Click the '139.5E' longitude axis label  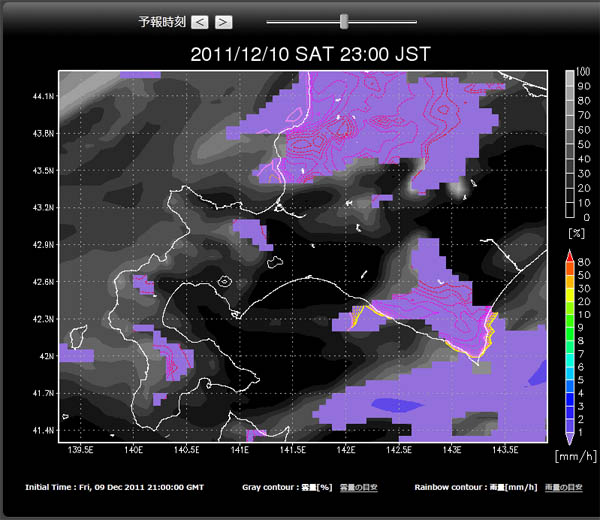coord(80,450)
